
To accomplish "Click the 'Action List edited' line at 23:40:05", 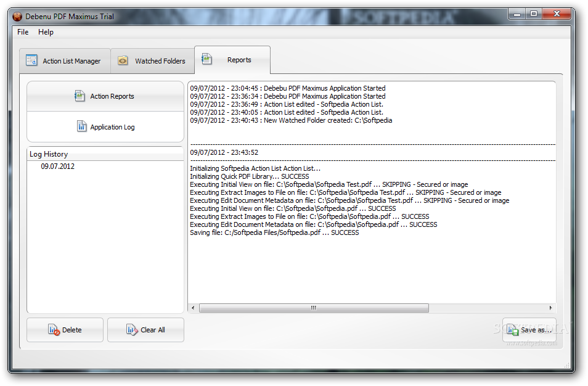I will click(x=287, y=112).
